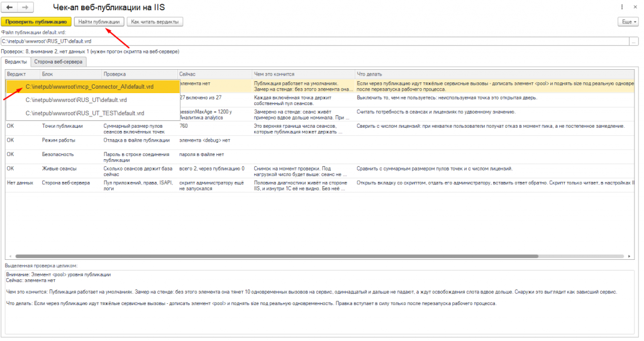This screenshot has height=341, width=644.
Task: Click 'Считать потребность в сеансах' advice cell
Action: 494,115
